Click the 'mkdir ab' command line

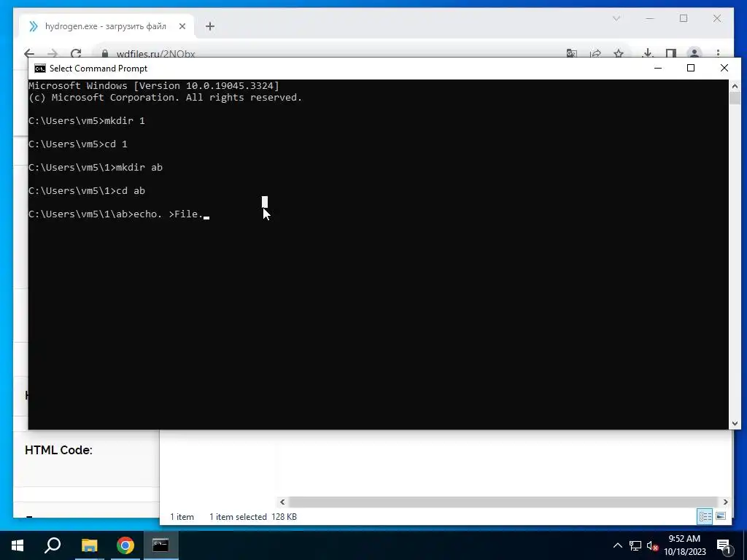96,168
